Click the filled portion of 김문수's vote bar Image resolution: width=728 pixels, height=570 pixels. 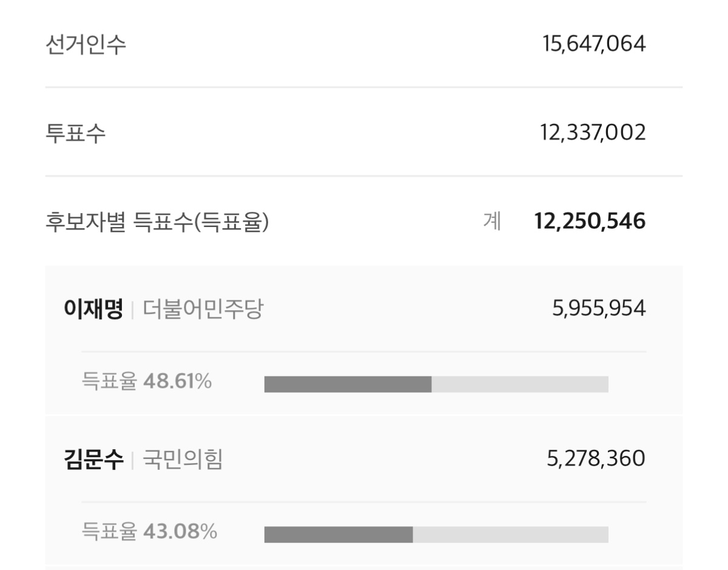click(339, 534)
